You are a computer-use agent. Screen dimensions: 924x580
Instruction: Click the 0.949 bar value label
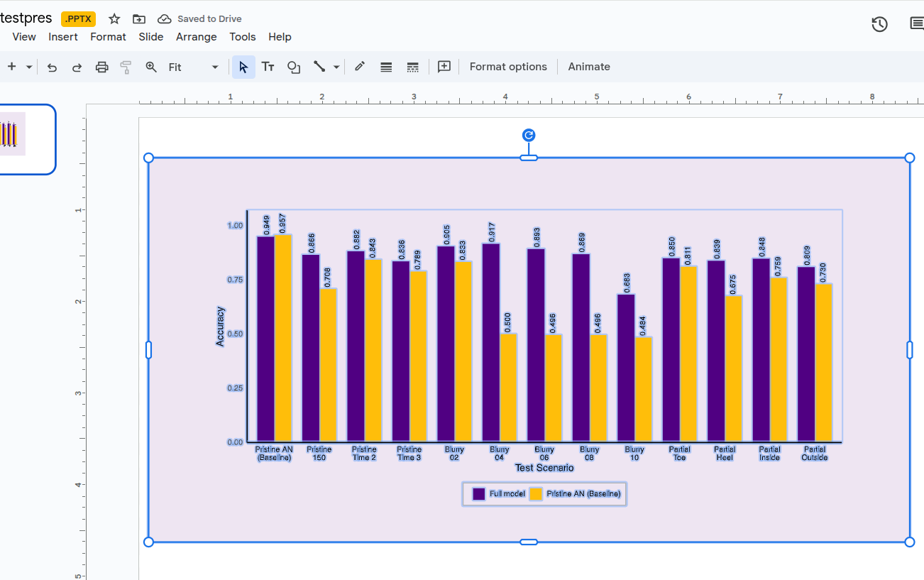coord(267,225)
